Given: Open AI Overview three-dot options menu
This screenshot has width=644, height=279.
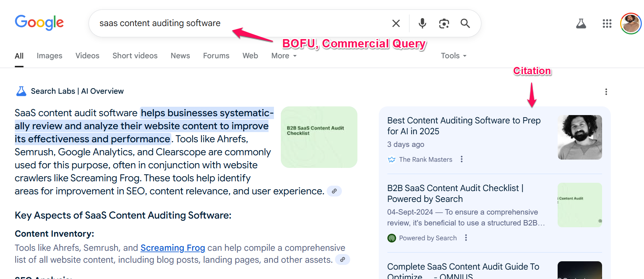Looking at the screenshot, I should (x=606, y=92).
